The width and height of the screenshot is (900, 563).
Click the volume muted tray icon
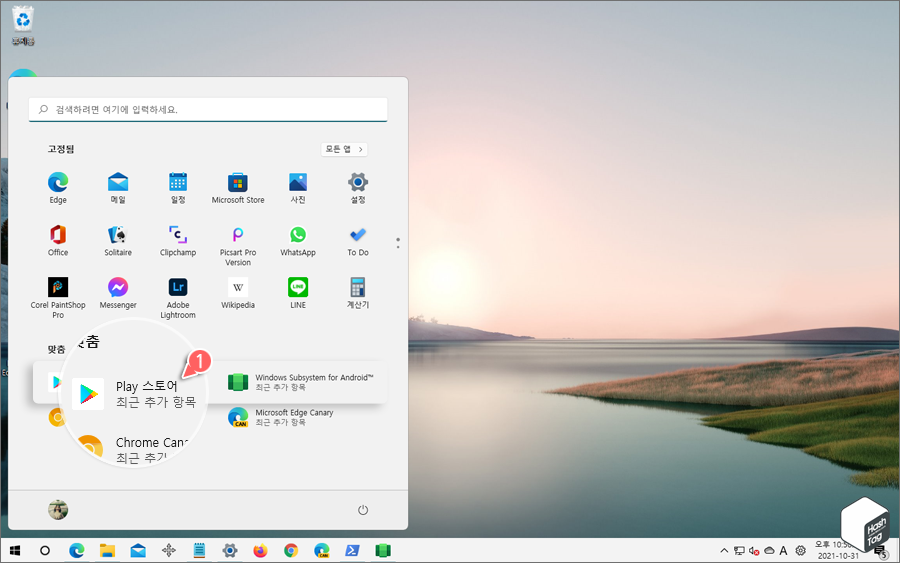(x=754, y=551)
